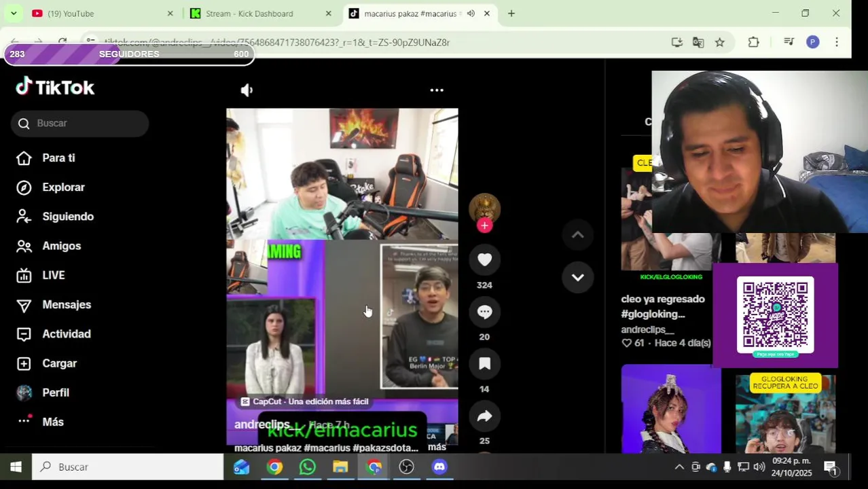Image resolution: width=868 pixels, height=489 pixels.
Task: Open Discord from the taskbar
Action: point(439,467)
